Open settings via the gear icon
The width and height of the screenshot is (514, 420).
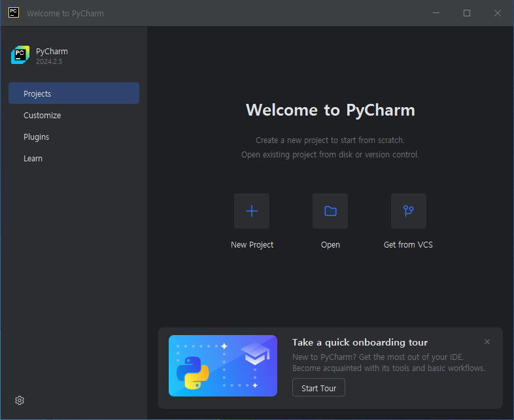click(20, 400)
